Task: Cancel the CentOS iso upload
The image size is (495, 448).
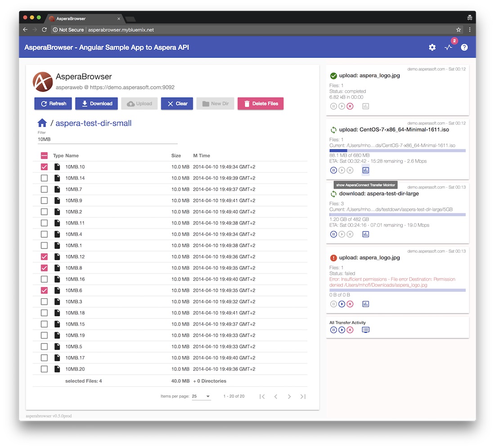Action: click(x=350, y=170)
